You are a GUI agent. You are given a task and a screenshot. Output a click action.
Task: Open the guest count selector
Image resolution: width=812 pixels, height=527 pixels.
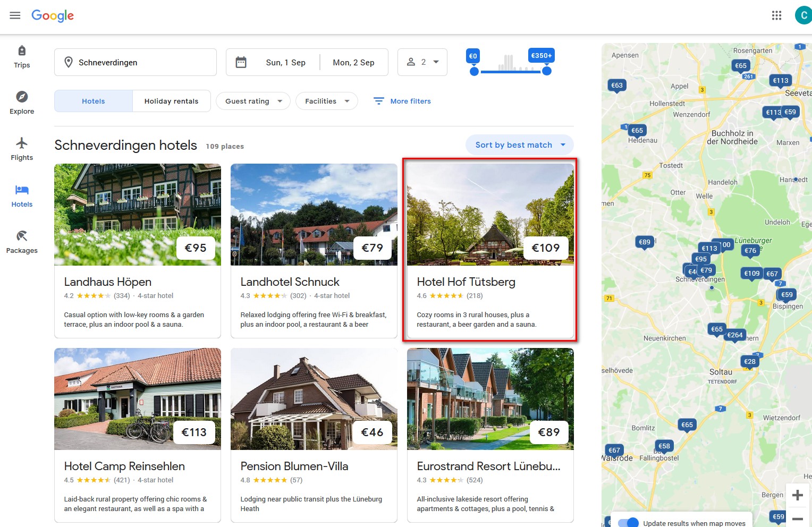point(422,62)
